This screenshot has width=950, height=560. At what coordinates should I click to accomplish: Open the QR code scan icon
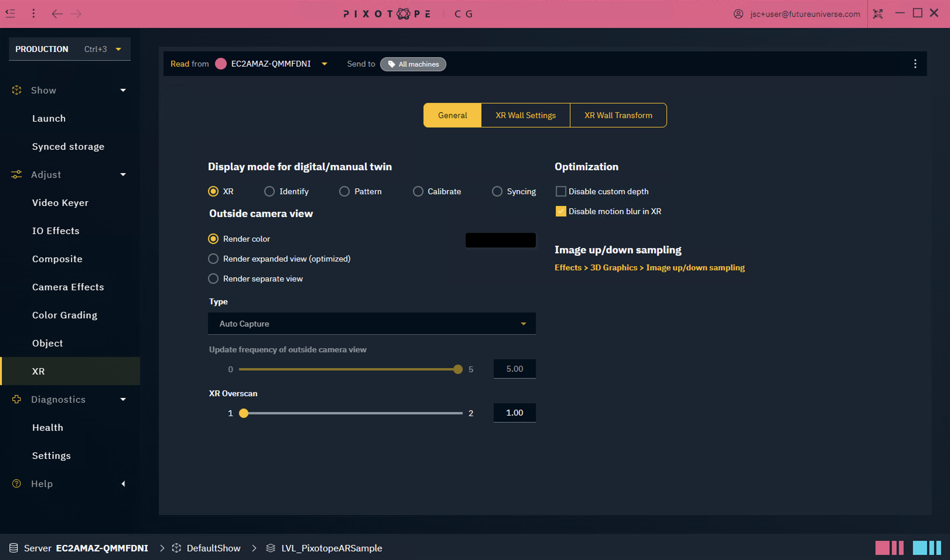878,14
